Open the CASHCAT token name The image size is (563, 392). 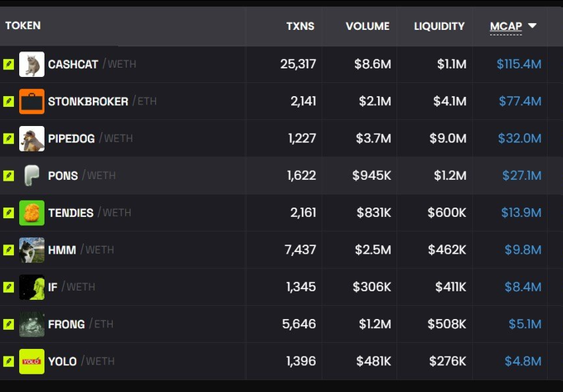click(73, 65)
